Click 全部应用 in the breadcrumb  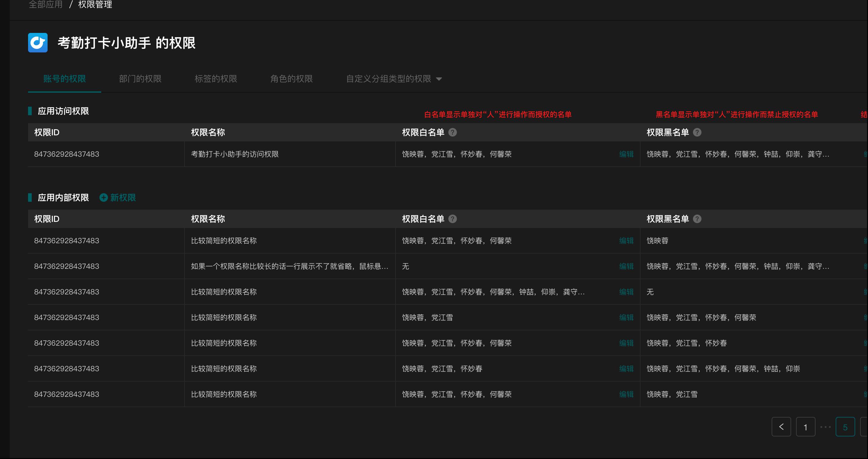(x=45, y=5)
